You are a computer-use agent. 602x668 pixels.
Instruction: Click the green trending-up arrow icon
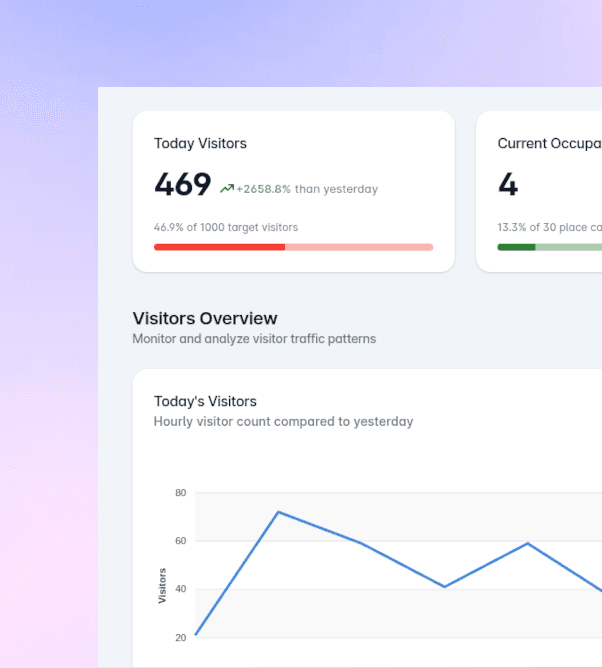tap(227, 188)
